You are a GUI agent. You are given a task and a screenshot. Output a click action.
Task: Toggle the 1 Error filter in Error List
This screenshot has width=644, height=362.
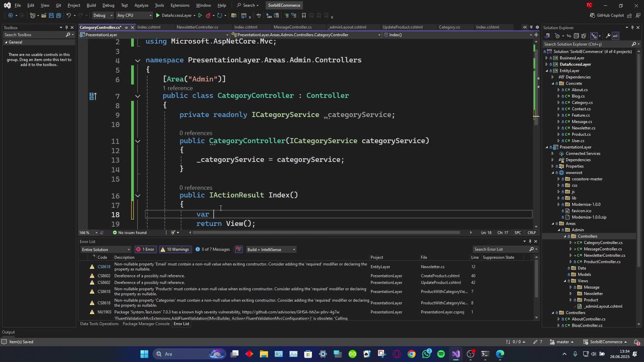coord(145,249)
